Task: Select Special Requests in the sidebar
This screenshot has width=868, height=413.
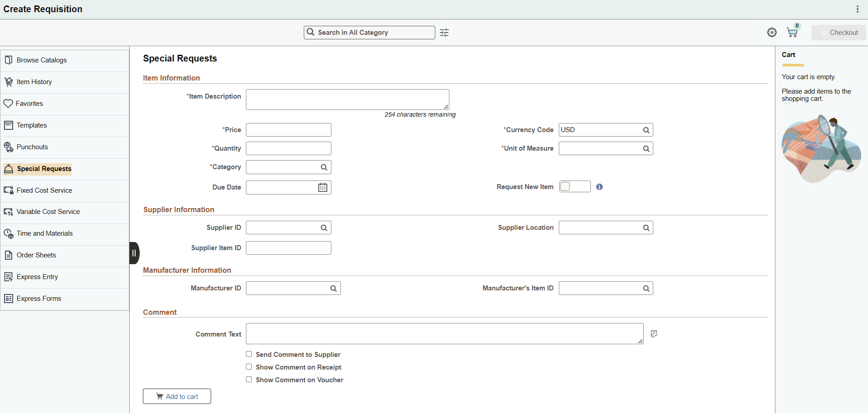Action: (65, 169)
